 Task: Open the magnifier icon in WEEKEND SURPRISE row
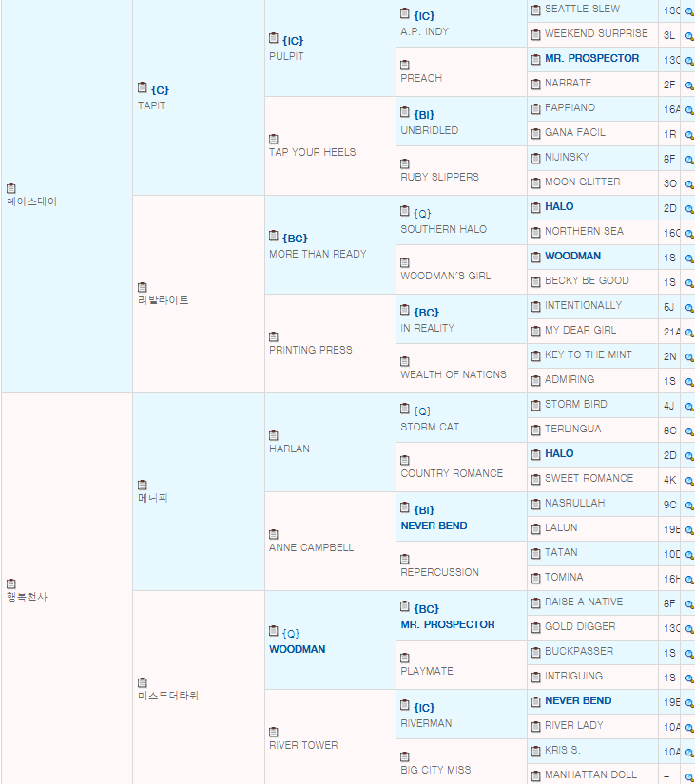pos(689,36)
